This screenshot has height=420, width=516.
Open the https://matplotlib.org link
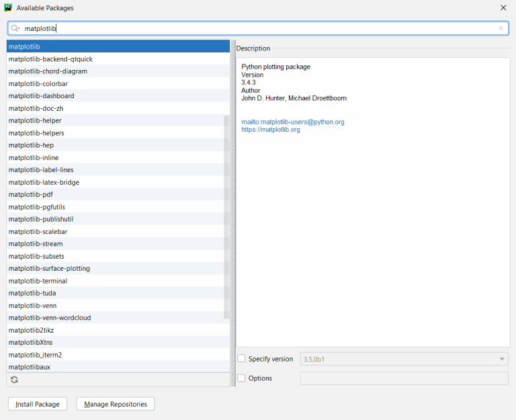(x=270, y=130)
